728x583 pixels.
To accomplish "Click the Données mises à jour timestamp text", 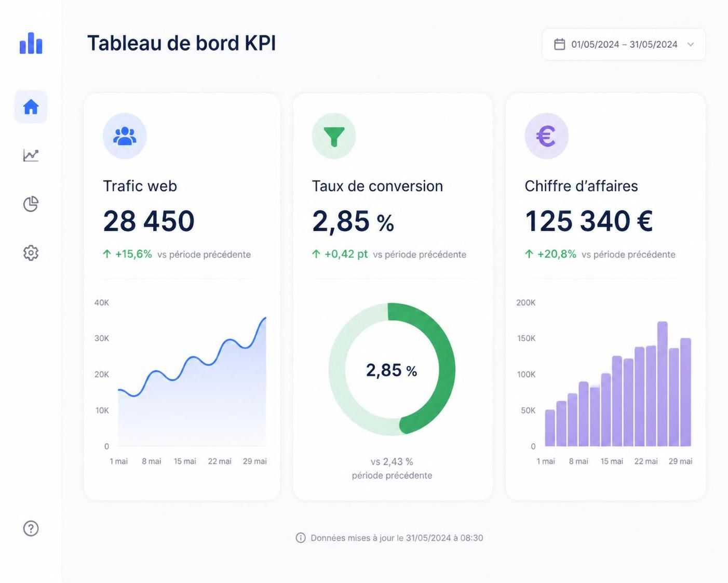I will point(397,538).
